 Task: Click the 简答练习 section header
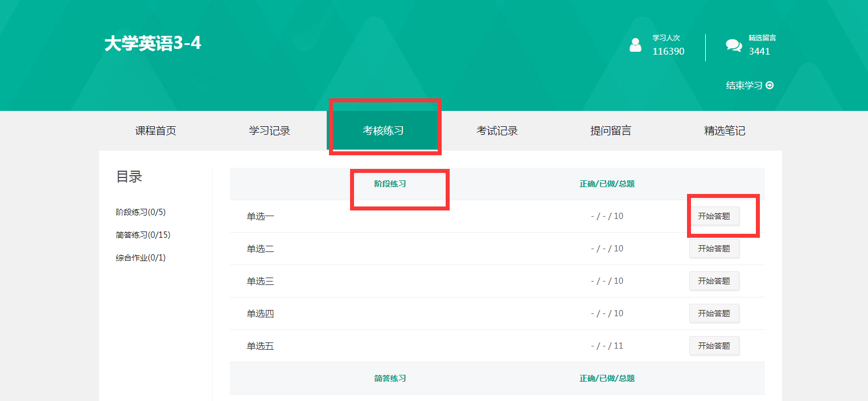pyautogui.click(x=390, y=378)
